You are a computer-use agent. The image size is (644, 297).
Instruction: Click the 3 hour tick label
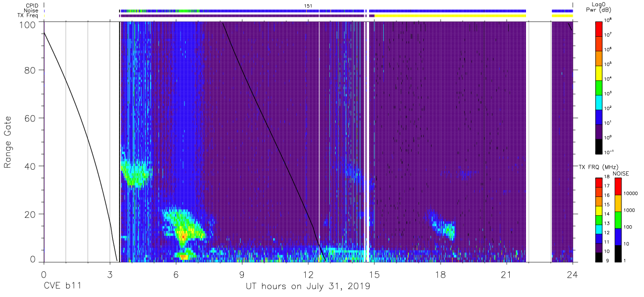(110, 274)
